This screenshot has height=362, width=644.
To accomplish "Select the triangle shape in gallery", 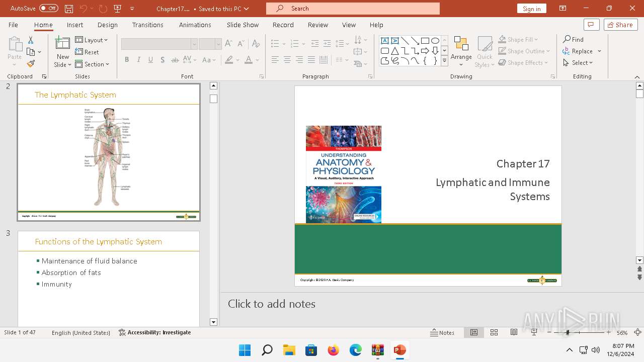I will [395, 51].
